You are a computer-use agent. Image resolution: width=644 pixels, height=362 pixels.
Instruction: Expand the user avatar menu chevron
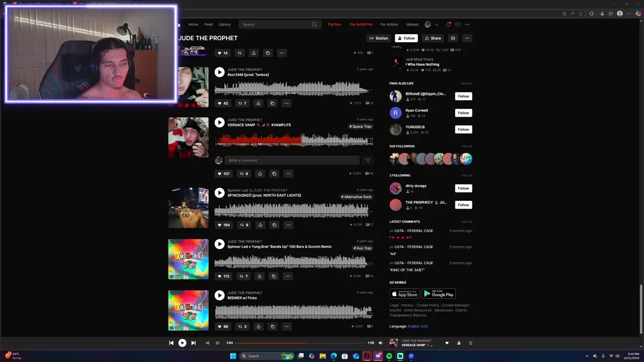pyautogui.click(x=436, y=25)
